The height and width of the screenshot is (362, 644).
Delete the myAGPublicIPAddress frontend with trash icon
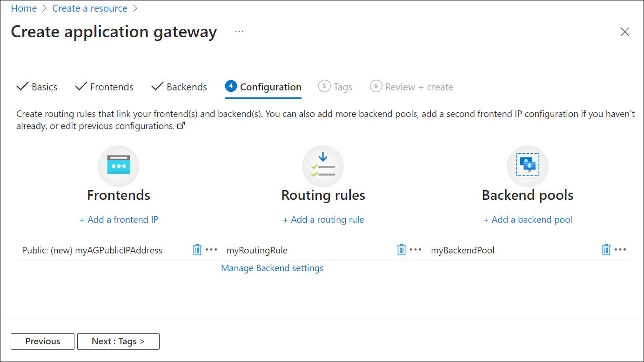(x=196, y=250)
